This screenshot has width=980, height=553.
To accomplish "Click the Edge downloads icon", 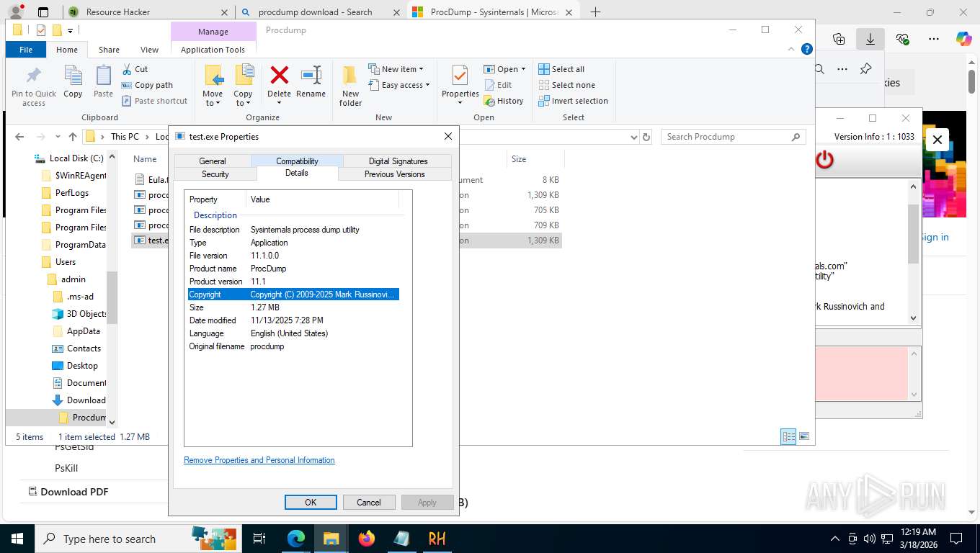I will (x=870, y=39).
